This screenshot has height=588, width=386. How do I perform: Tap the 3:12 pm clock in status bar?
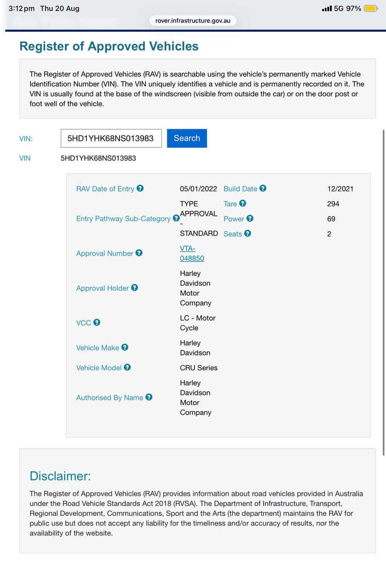click(x=22, y=8)
